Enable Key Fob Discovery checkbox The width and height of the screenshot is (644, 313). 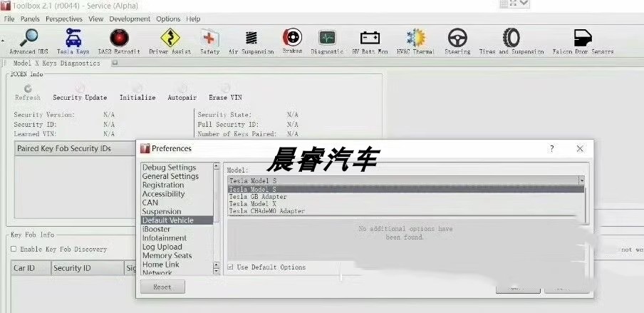tap(14, 249)
